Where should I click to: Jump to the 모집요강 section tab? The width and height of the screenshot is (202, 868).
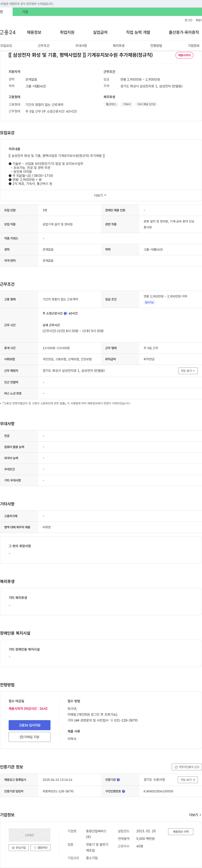pyautogui.click(x=6, y=46)
